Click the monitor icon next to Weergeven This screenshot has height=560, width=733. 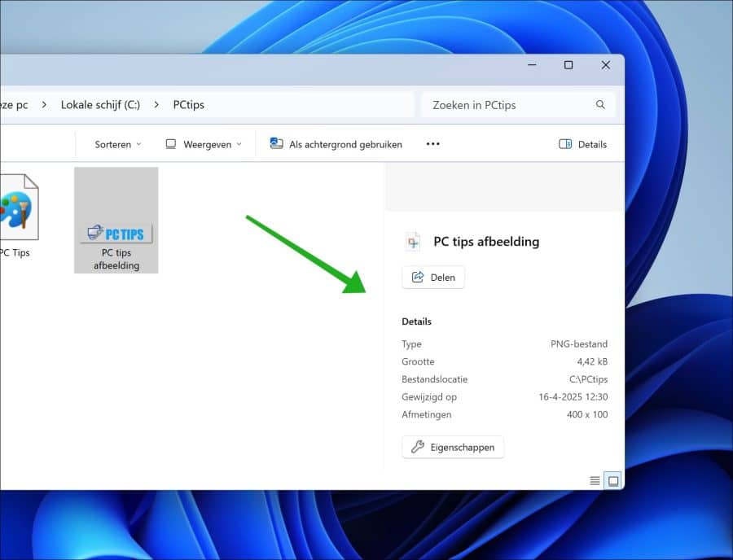tap(170, 143)
